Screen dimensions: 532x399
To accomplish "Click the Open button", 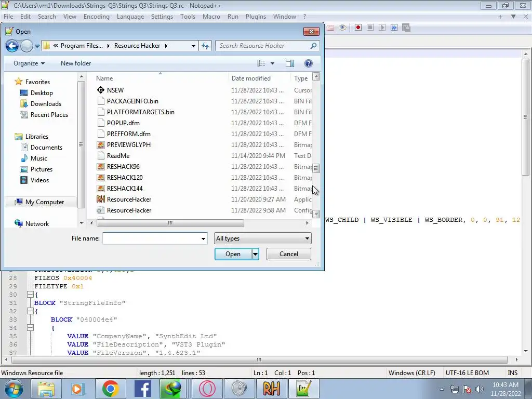I will click(x=233, y=254).
